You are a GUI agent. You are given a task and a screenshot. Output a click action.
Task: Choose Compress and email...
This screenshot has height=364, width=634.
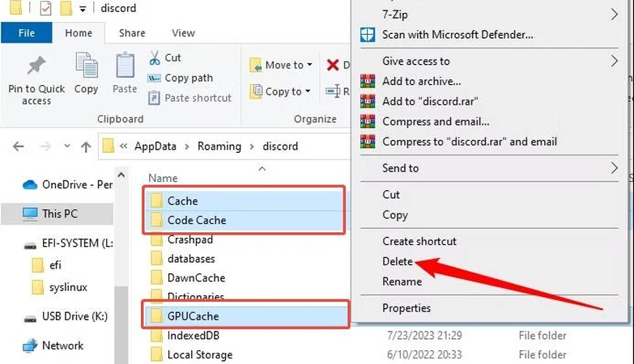tap(489, 121)
